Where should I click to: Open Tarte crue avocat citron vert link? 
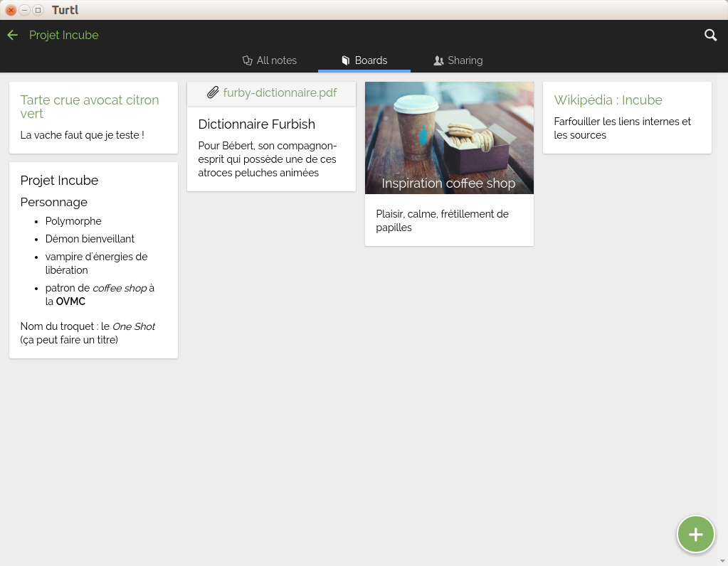click(90, 107)
